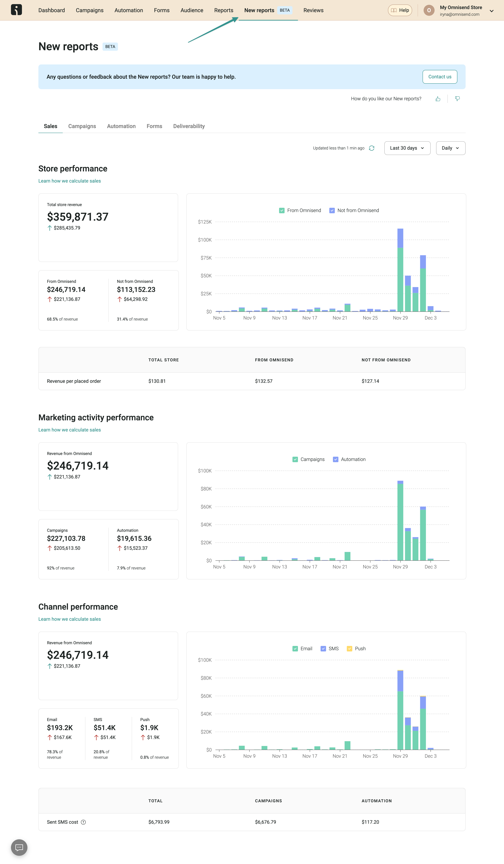
Task: Click Sent SMS cost campaigns $6,676.79 cell
Action: [x=265, y=822]
